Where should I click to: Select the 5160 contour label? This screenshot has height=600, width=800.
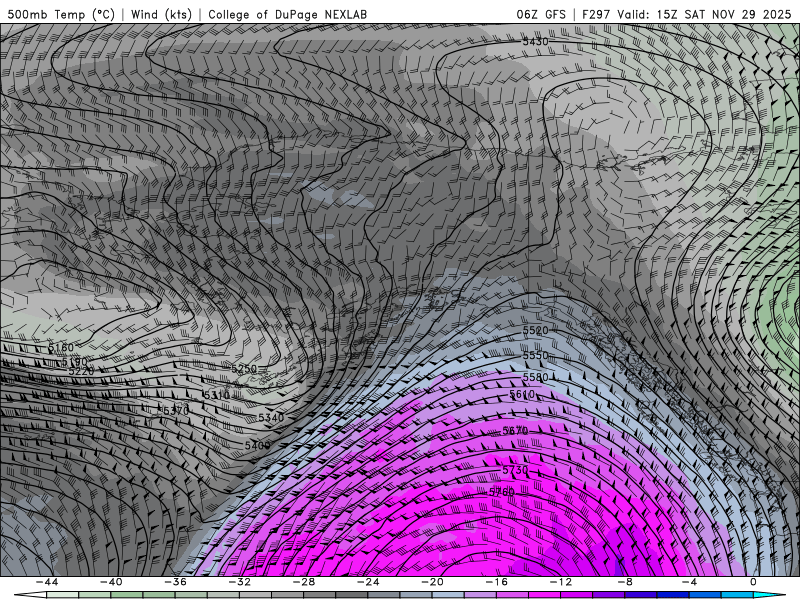pyautogui.click(x=61, y=348)
